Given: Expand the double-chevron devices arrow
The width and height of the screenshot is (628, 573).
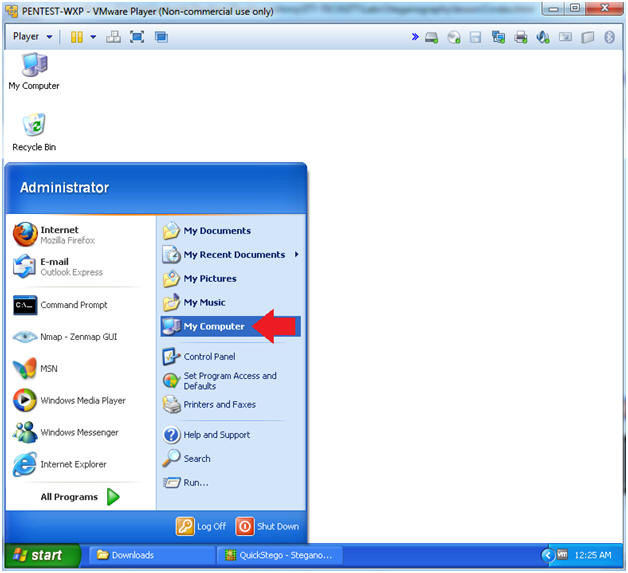Looking at the screenshot, I should click(415, 37).
